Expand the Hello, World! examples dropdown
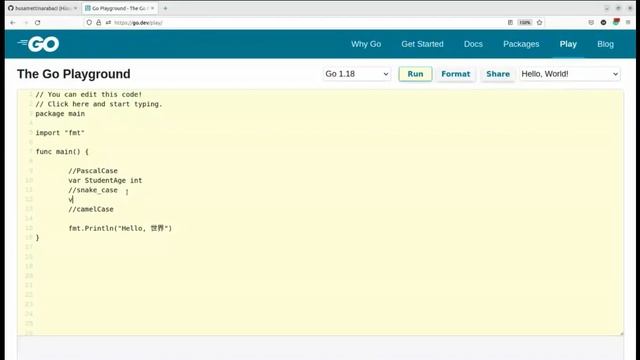The height and width of the screenshot is (360, 640). (570, 74)
